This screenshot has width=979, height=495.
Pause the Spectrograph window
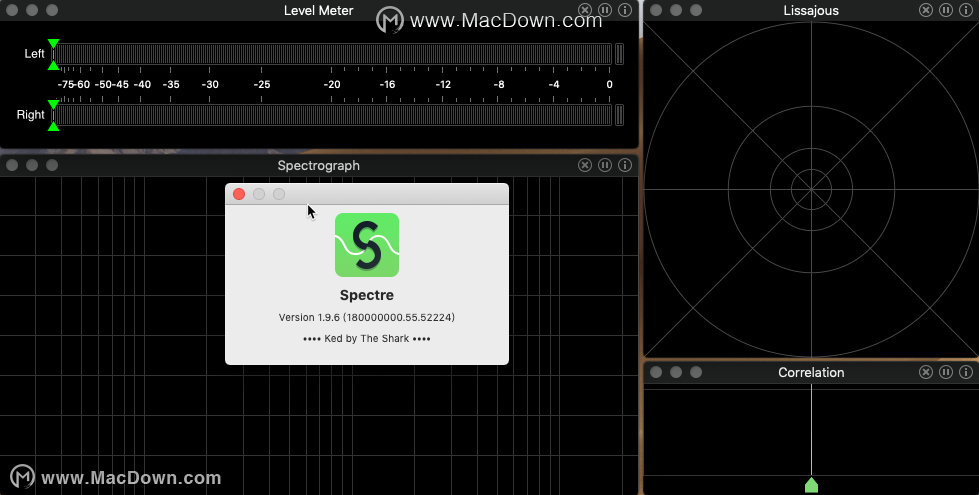pos(604,165)
